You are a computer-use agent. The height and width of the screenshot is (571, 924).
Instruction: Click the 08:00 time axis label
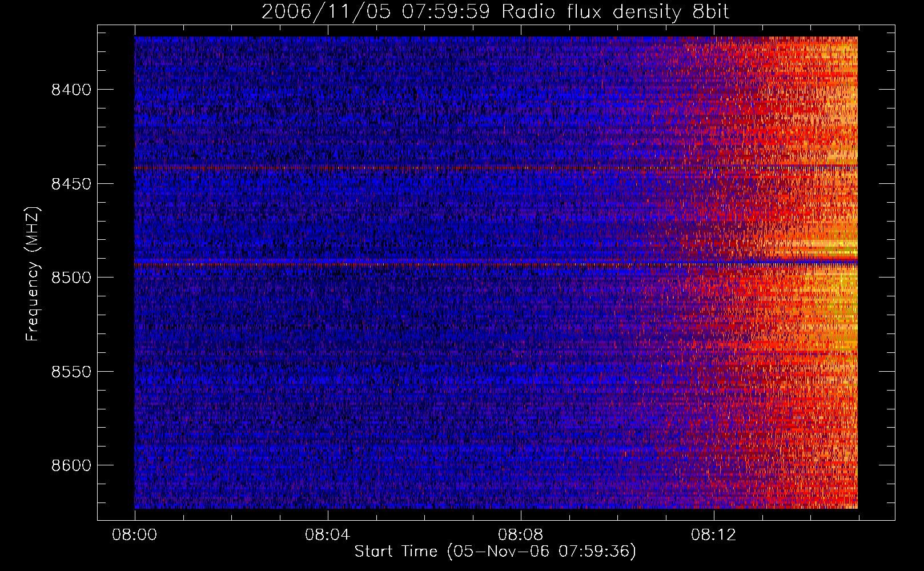coord(135,535)
